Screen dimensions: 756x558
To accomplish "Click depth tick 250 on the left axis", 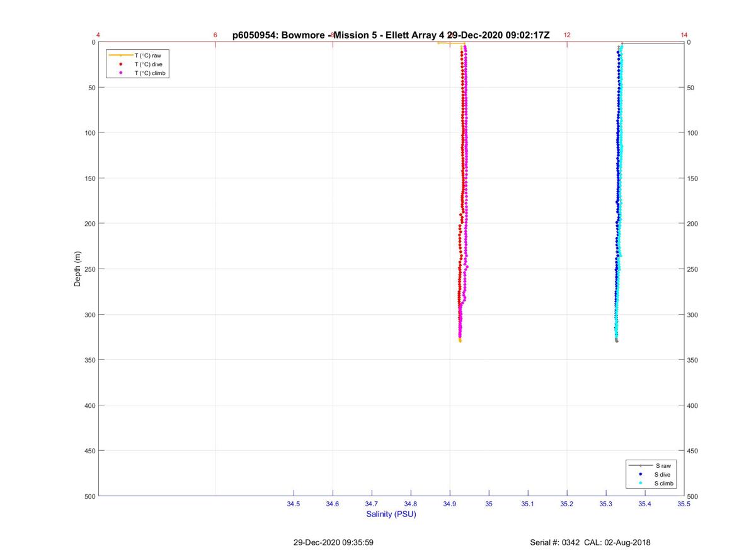I will click(89, 269).
